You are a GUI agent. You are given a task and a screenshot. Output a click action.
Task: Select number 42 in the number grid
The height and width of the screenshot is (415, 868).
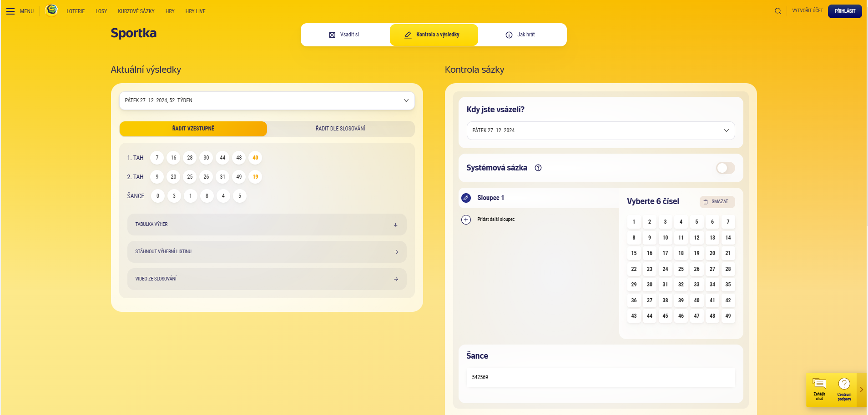click(728, 300)
